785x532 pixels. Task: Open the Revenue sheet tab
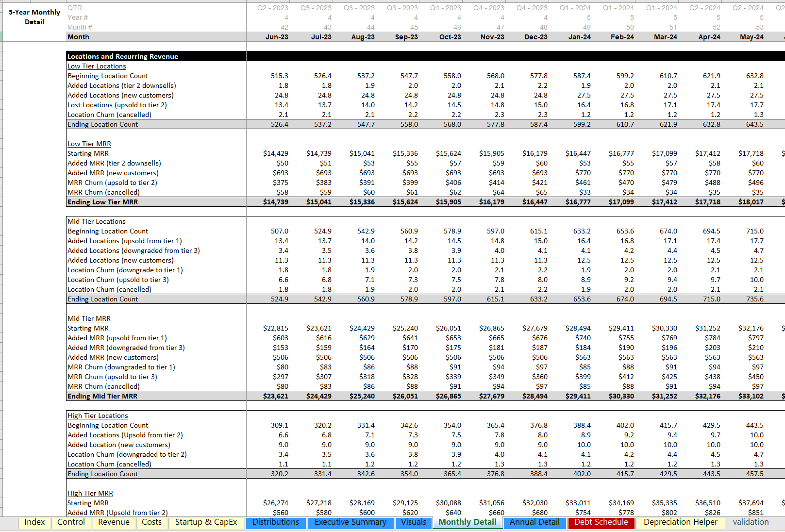click(114, 522)
